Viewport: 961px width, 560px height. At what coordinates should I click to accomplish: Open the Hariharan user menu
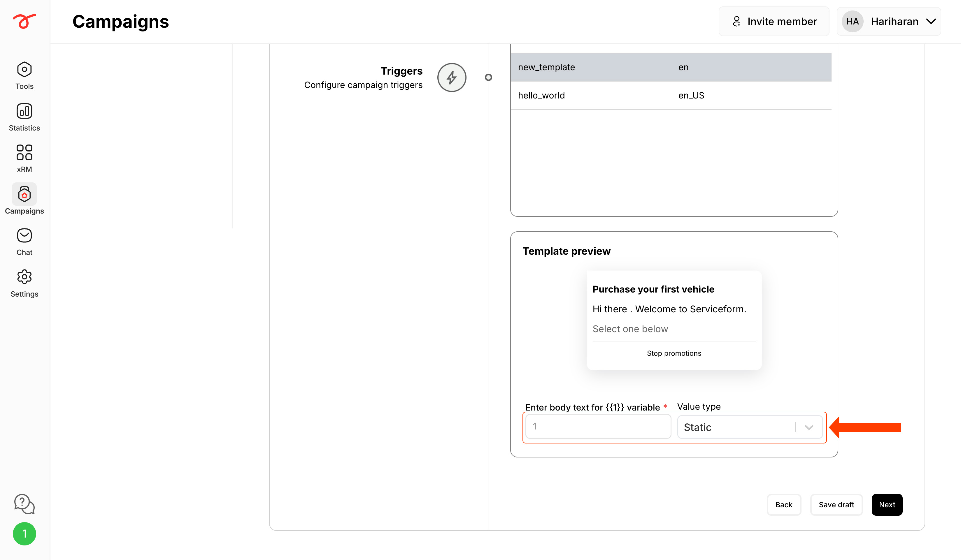888,21
